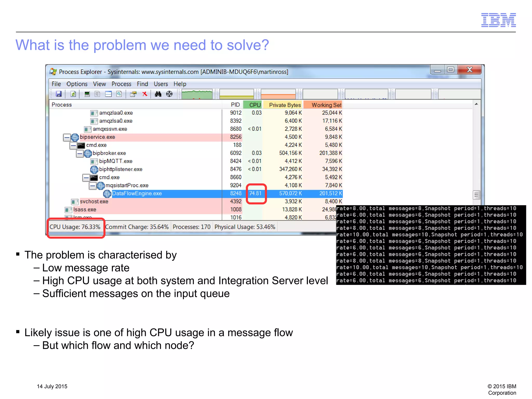Click the svchost.exe process icon
Image resolution: width=532 pixels, height=399 pixels.
pos(75,202)
